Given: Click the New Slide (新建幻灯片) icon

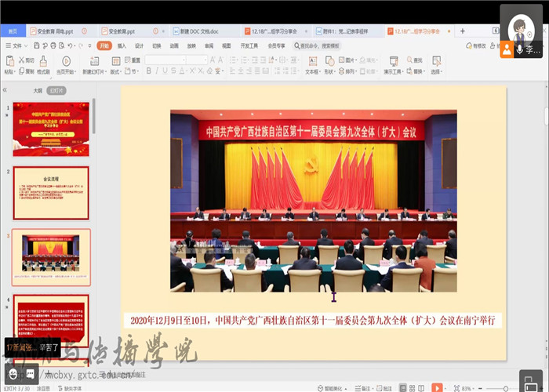Looking at the screenshot, I should 95,61.
